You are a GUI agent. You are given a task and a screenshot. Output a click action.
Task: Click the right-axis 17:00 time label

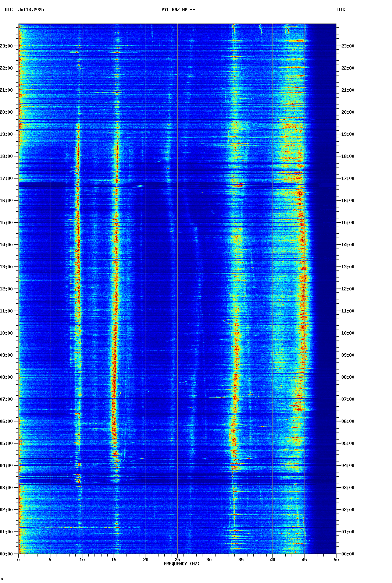348,179
